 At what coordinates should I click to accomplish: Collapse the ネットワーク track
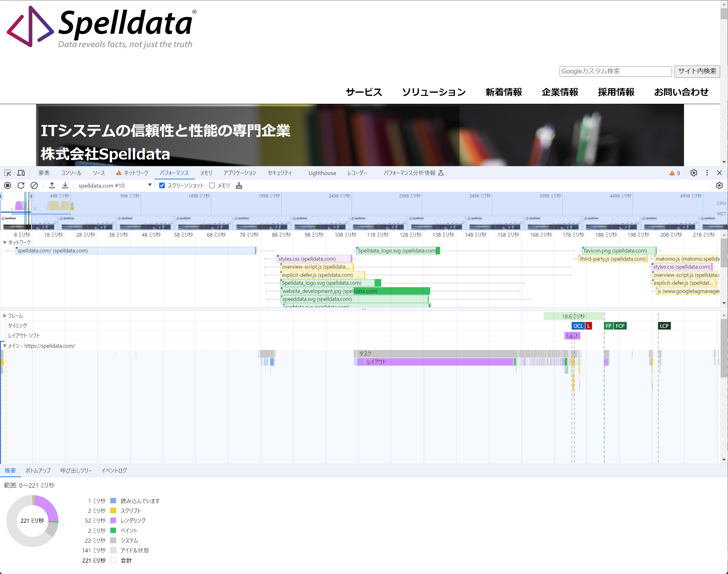pos(5,242)
